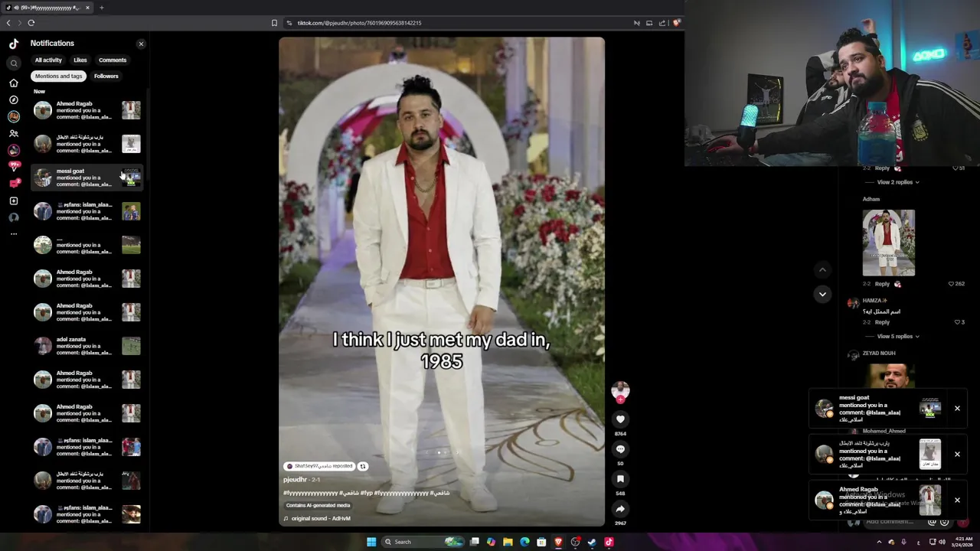Screen dimensions: 980x551
Task: Like the post with heart icon
Action: tap(620, 419)
